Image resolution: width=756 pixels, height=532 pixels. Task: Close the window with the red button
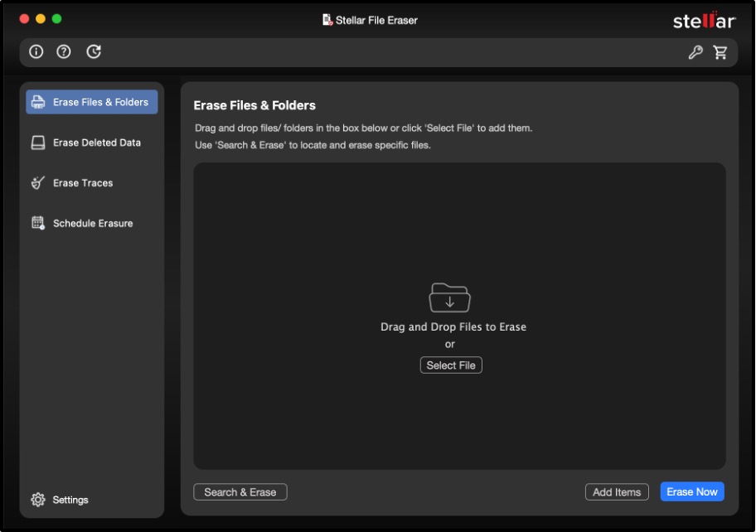pos(24,19)
